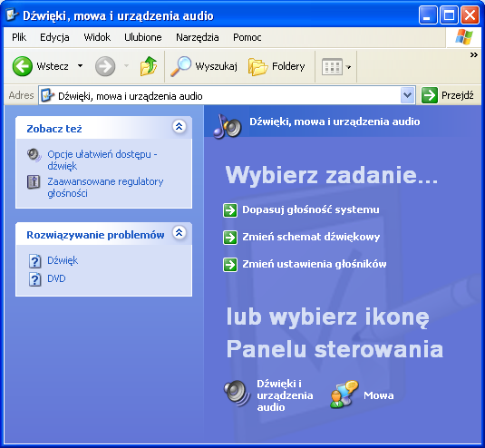
Task: Show more toolbar items chevron
Action: tap(473, 55)
